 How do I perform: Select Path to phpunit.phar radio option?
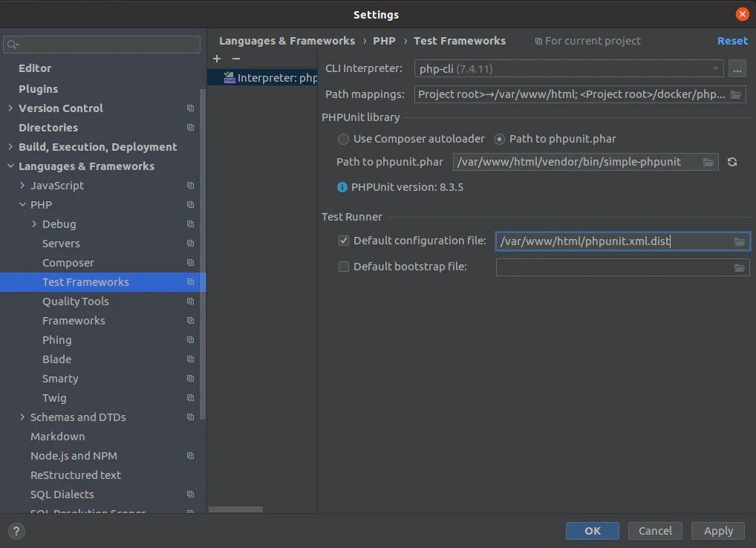[500, 140]
